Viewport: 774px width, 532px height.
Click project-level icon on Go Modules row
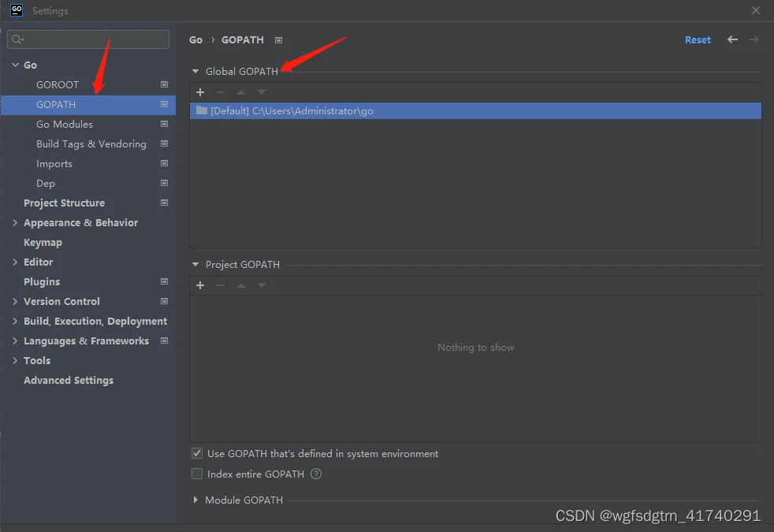pyautogui.click(x=165, y=124)
